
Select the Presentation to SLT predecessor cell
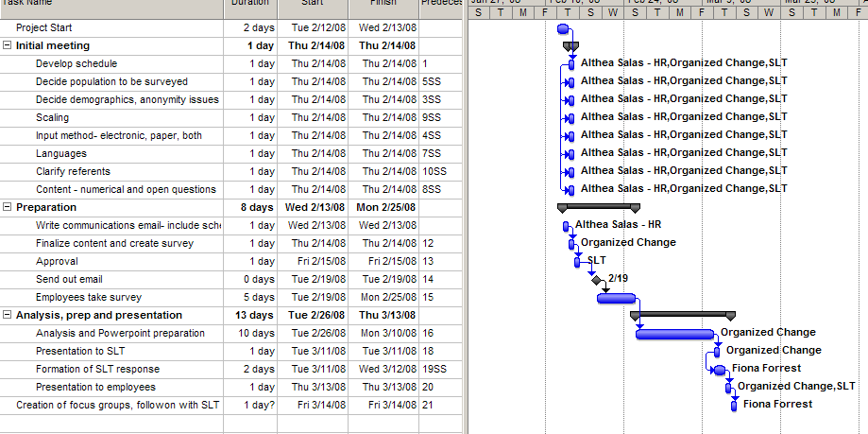(x=440, y=351)
